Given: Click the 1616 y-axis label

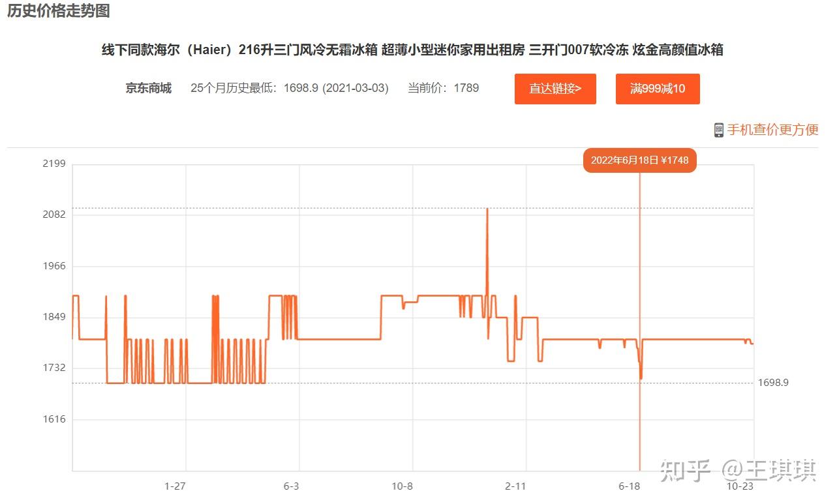Looking at the screenshot, I should pyautogui.click(x=54, y=419).
